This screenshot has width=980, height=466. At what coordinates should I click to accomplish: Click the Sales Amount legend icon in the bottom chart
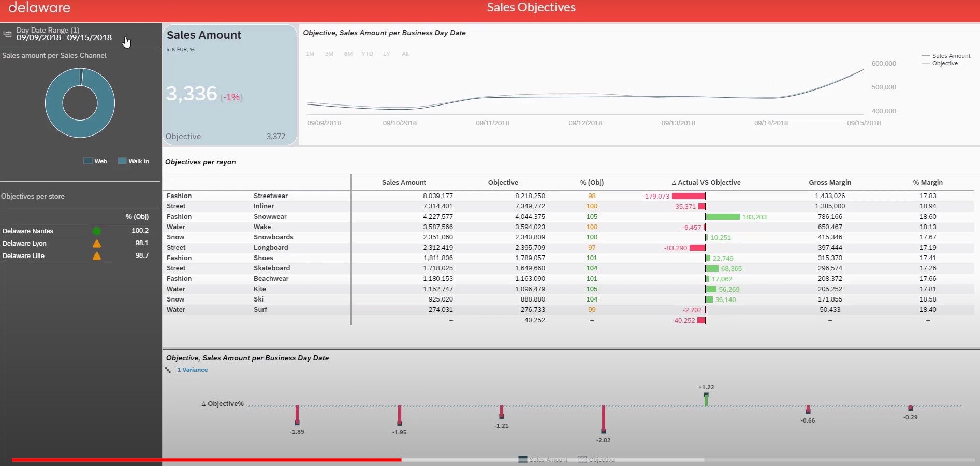(523, 459)
